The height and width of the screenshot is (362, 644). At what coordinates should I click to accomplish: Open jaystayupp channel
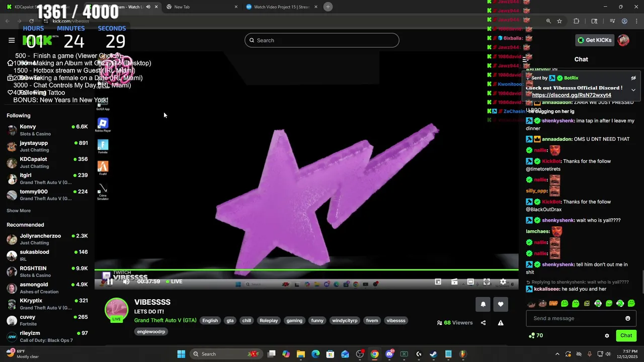(x=47, y=146)
